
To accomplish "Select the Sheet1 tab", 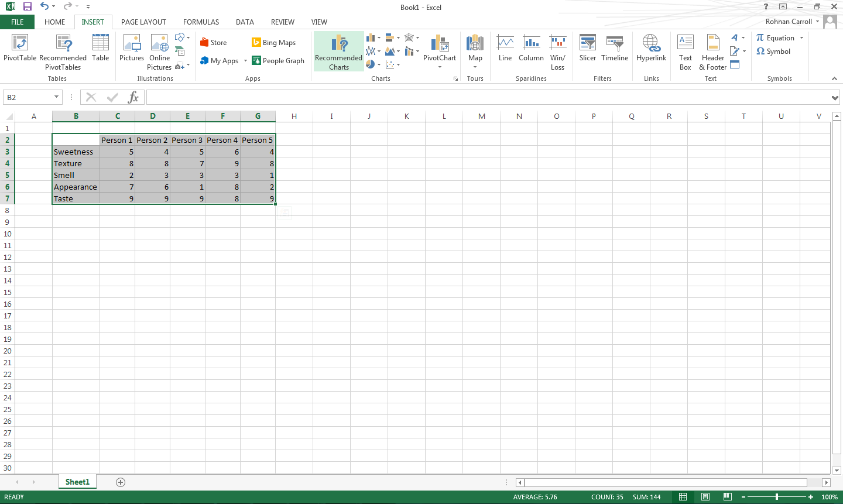I will point(77,482).
